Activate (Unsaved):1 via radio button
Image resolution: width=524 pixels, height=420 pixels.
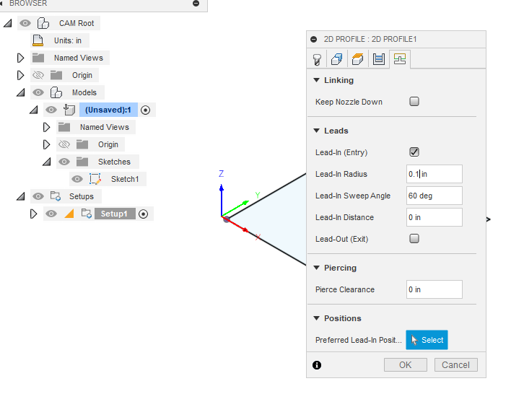(x=145, y=110)
